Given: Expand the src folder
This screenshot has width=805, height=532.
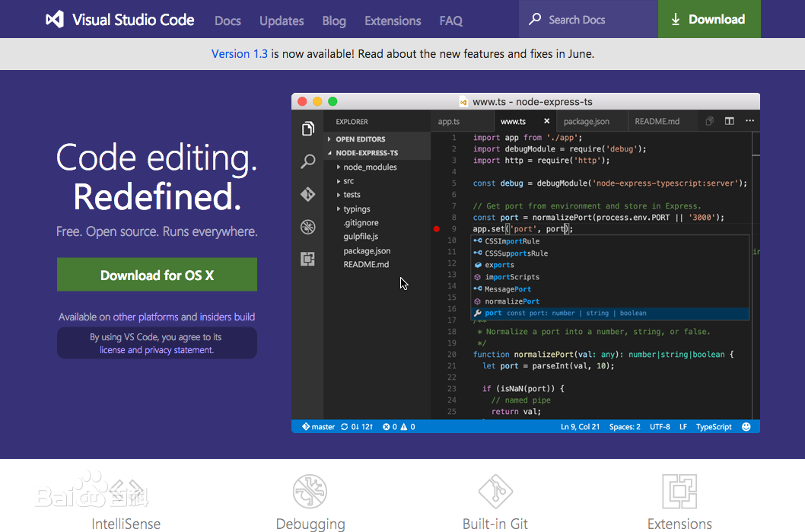Looking at the screenshot, I should pyautogui.click(x=339, y=180).
